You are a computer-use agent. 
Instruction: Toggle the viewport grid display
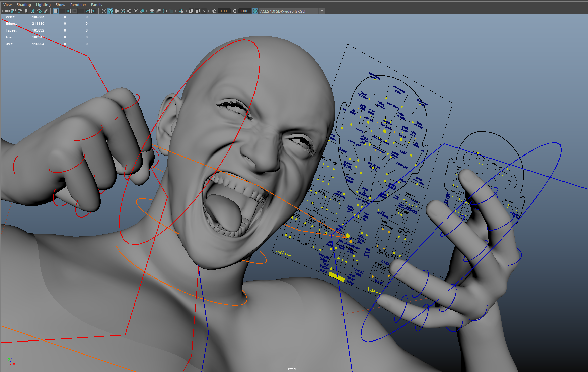(x=56, y=11)
